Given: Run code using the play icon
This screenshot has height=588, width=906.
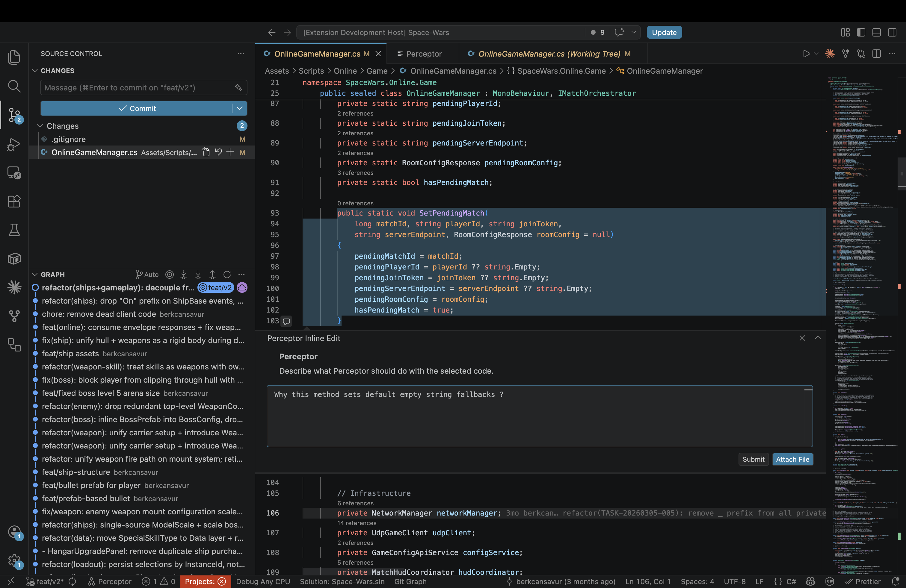Looking at the screenshot, I should point(806,54).
